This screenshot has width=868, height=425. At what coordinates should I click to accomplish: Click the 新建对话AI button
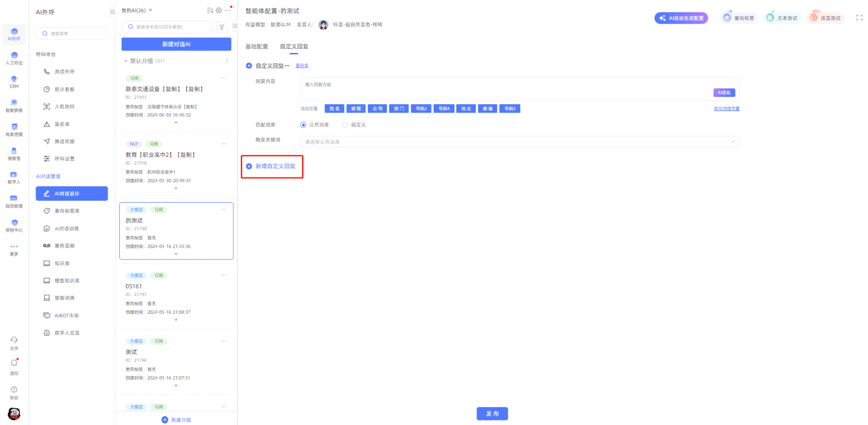[176, 44]
